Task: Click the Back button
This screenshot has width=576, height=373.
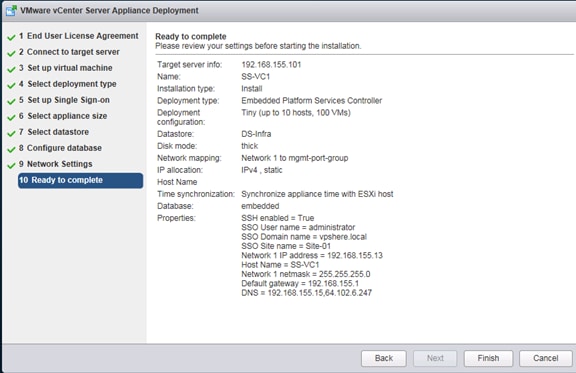Action: 384,358
